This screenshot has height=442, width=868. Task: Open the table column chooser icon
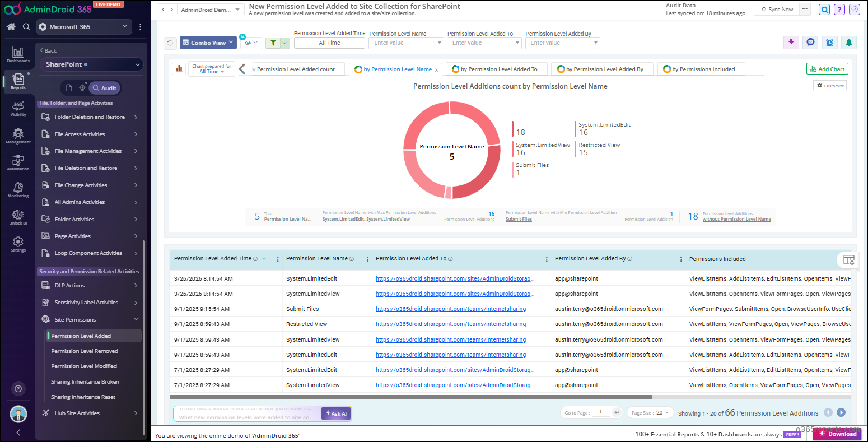(849, 259)
